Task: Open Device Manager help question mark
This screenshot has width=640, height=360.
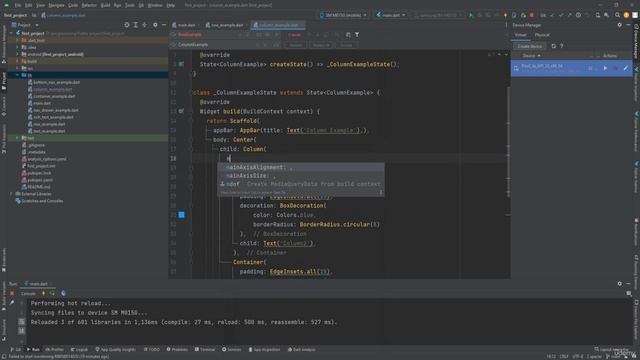Action: (x=562, y=46)
